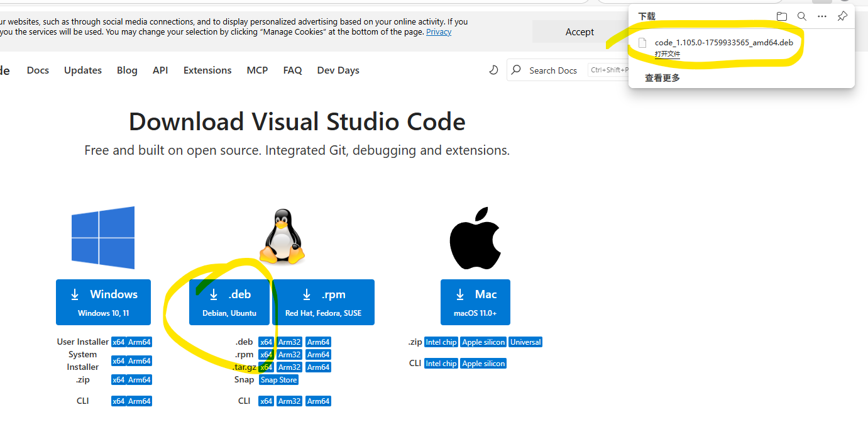Click the search downloads magnifier icon
868x446 pixels.
(801, 16)
